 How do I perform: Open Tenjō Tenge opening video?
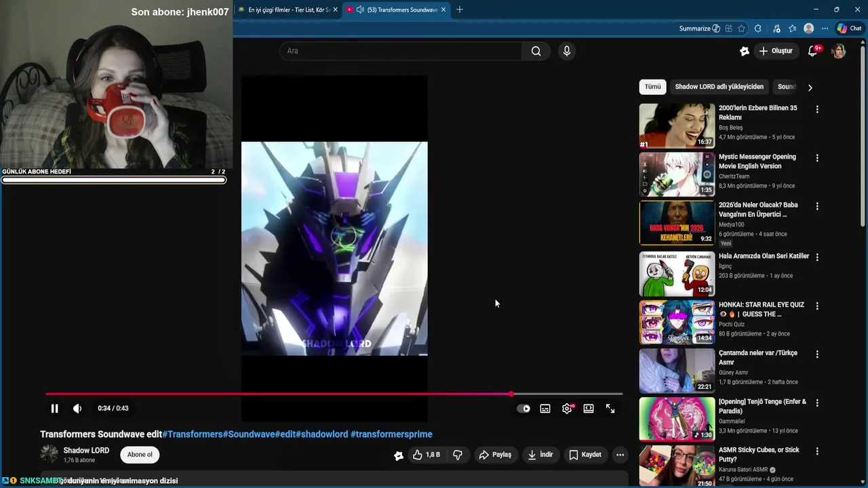coord(762,406)
